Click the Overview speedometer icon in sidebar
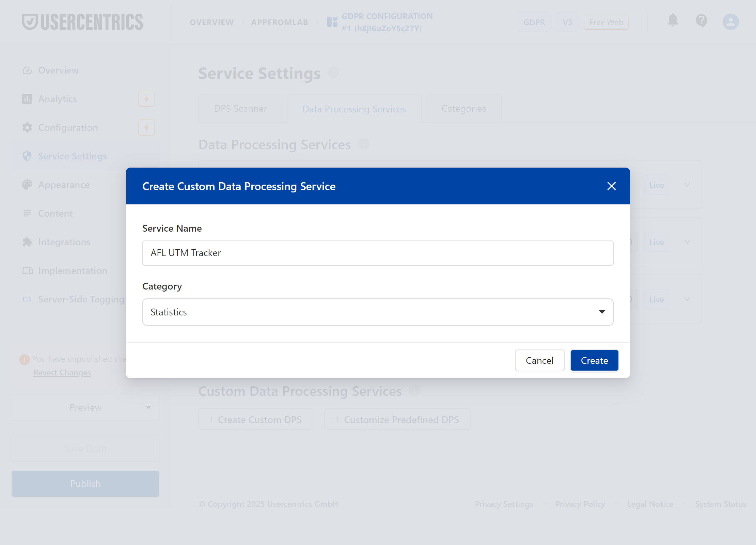The image size is (756, 545). point(27,71)
